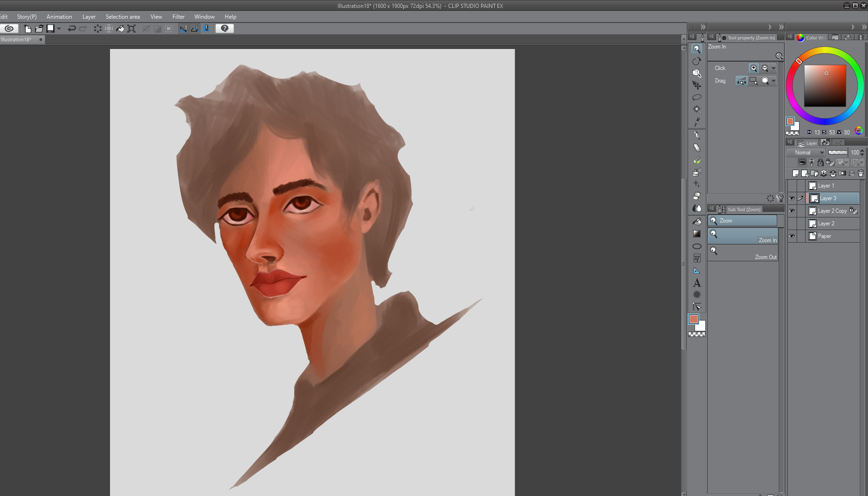Pick the Eyedropper tool

(696, 122)
